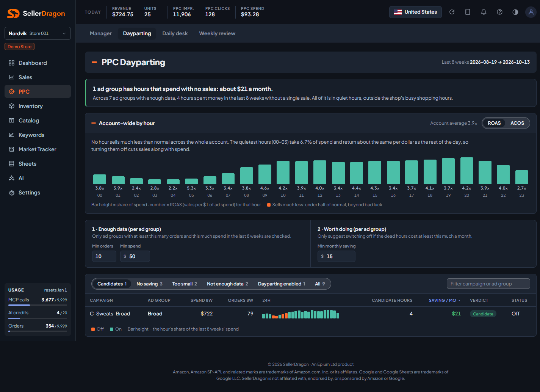Show Not enough data groups

[x=227, y=284]
